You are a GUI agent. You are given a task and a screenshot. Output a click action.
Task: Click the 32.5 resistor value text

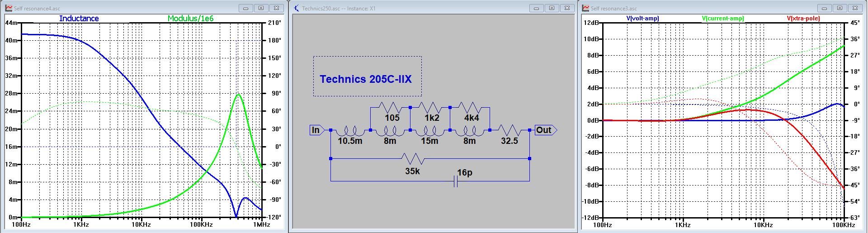tap(509, 141)
